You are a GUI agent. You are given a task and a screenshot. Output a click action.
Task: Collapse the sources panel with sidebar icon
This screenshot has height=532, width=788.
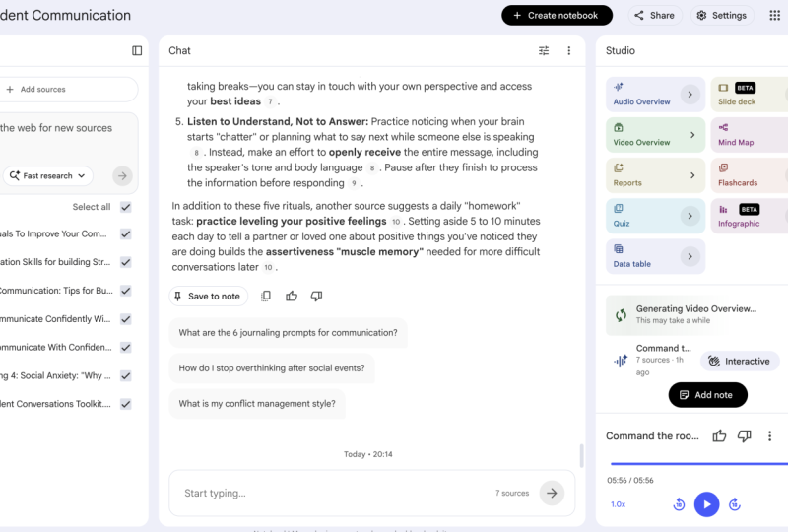(137, 51)
